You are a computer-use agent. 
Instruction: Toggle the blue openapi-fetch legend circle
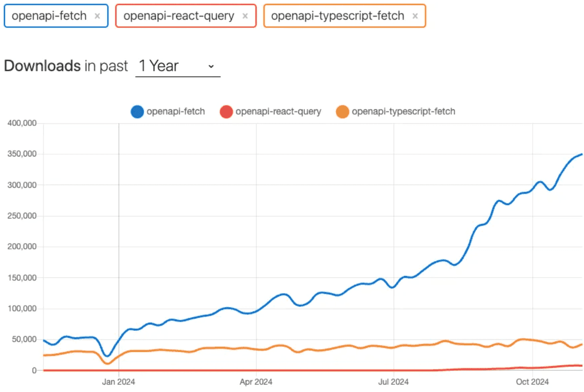[137, 112]
